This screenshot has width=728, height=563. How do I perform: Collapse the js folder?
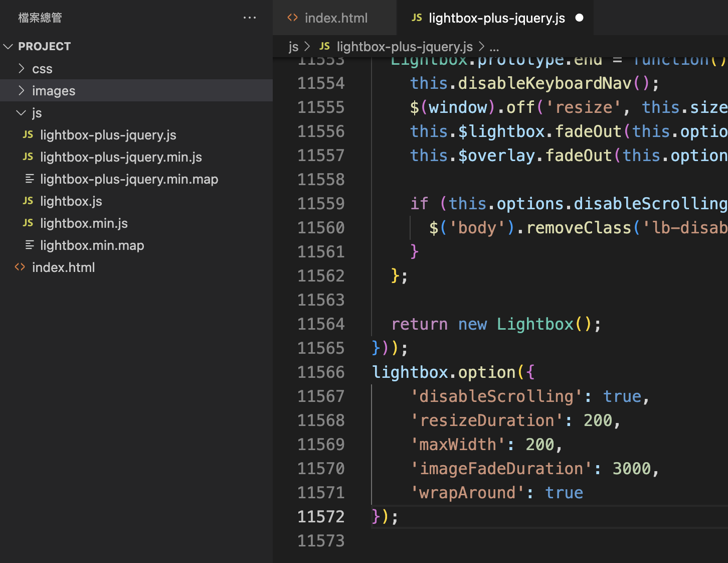point(21,112)
